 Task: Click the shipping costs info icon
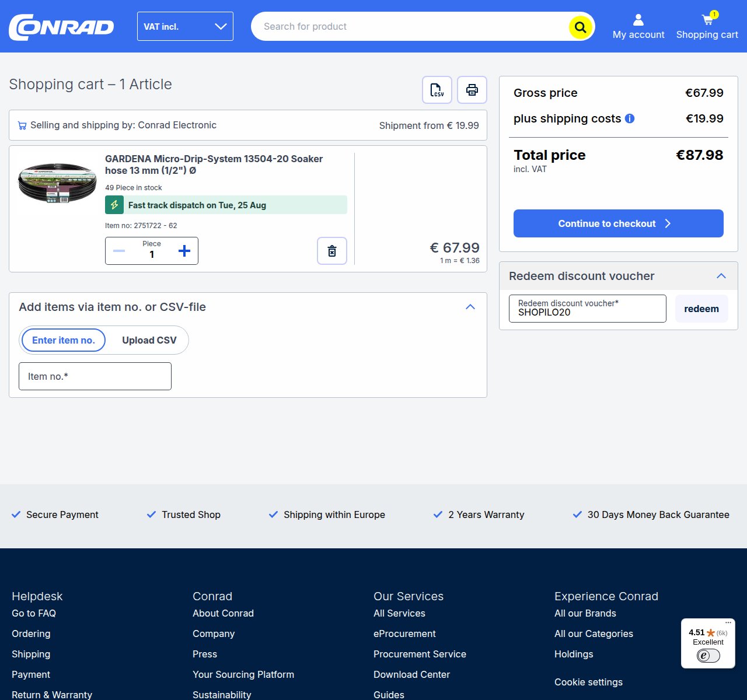click(630, 118)
